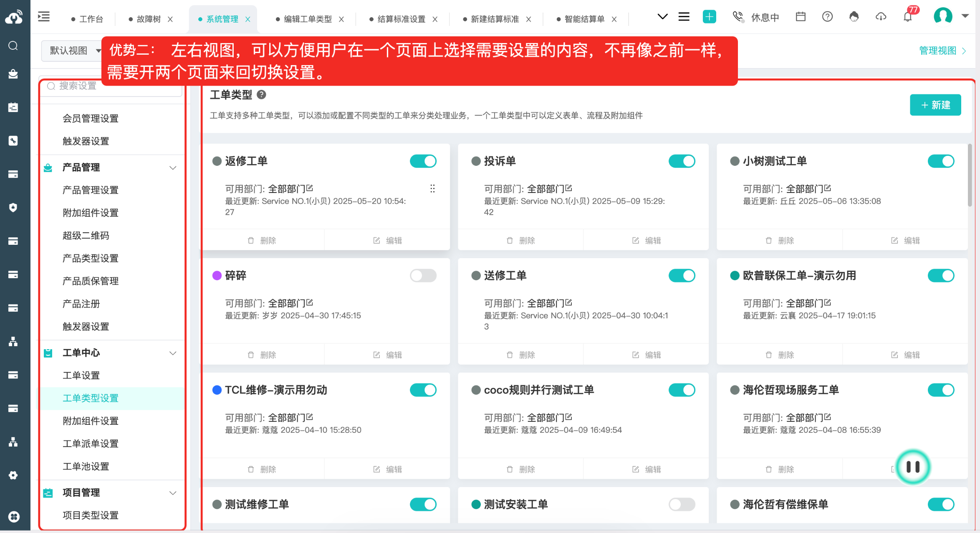
Task: Click the 新建 button
Action: tap(935, 105)
